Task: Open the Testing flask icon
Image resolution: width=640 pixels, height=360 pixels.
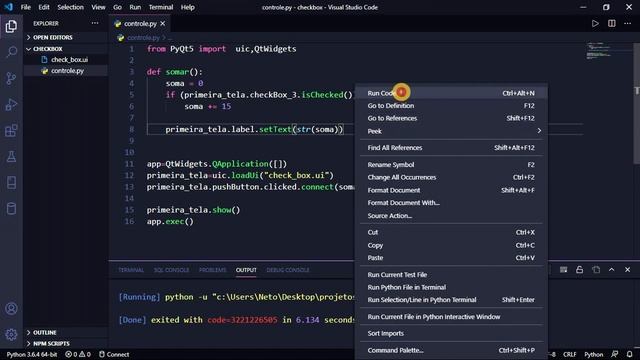Action: (11, 156)
